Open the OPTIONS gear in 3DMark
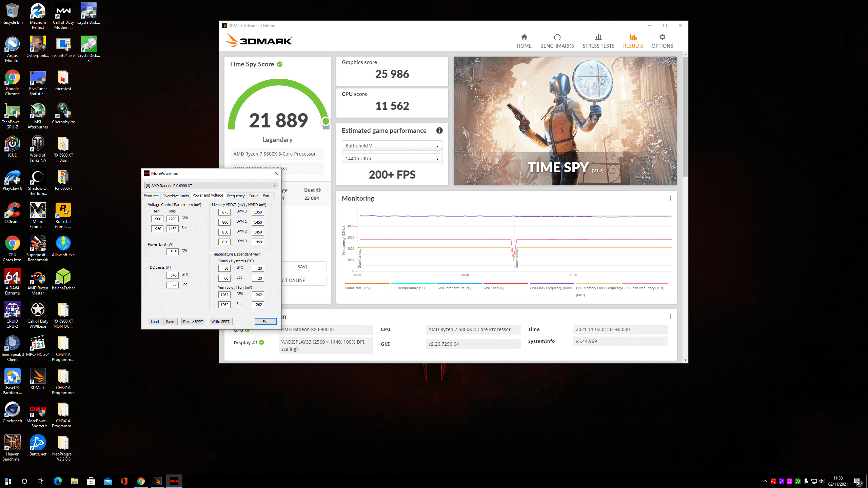 662,41
